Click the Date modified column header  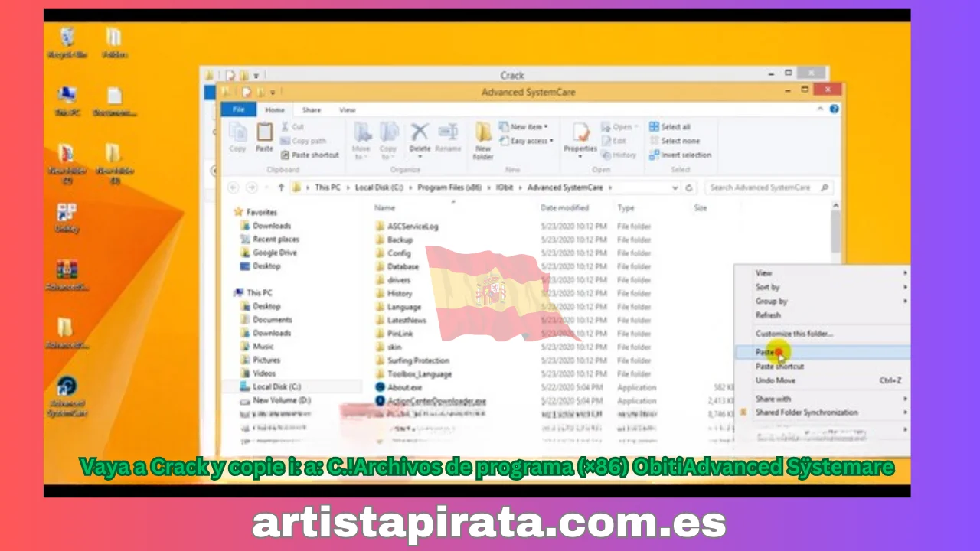[565, 208]
